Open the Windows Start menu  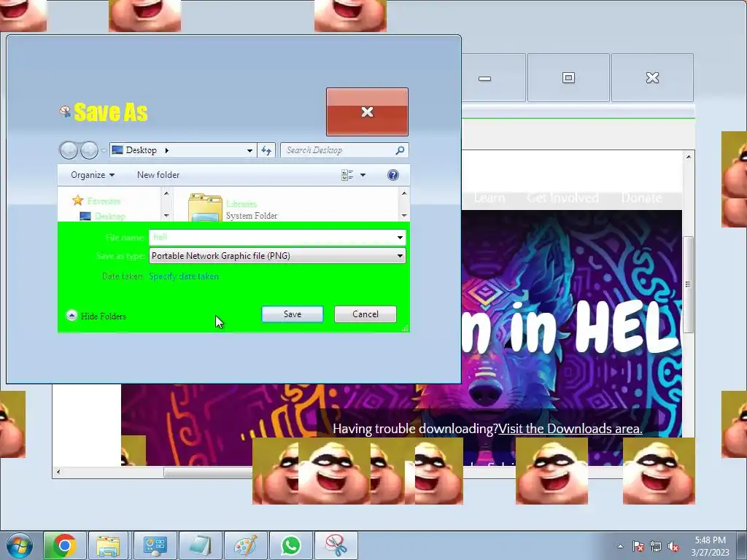[19, 545]
